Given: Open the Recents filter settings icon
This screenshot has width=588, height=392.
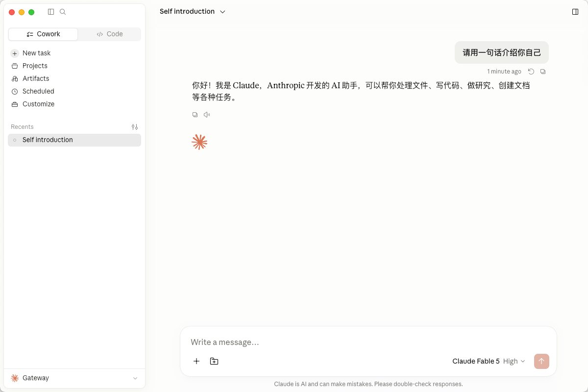Looking at the screenshot, I should click(135, 127).
